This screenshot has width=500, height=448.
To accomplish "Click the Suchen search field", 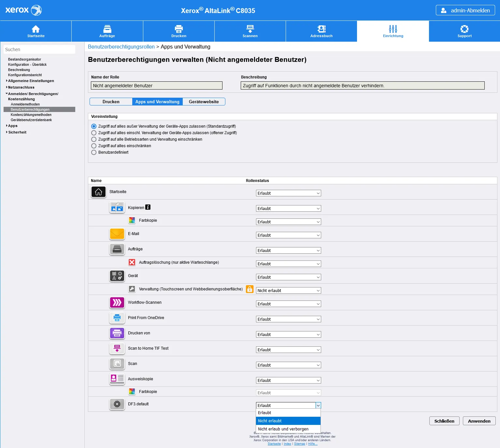I will [x=39, y=49].
